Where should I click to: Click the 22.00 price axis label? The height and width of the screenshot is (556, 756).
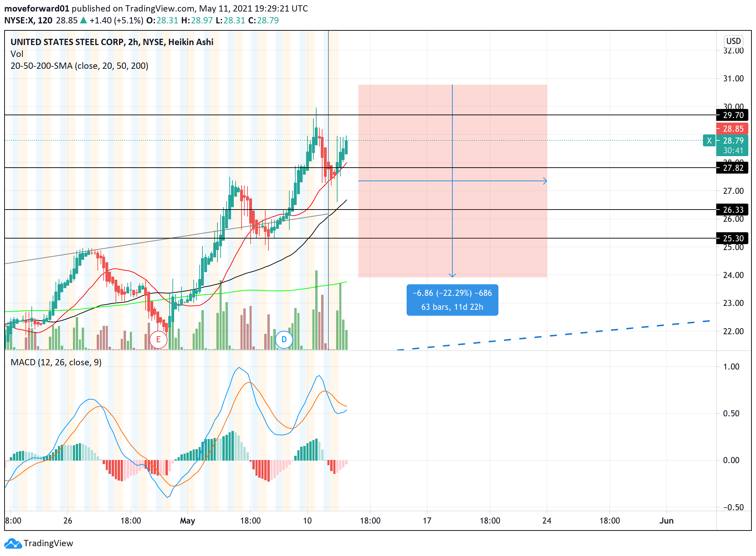[733, 331]
